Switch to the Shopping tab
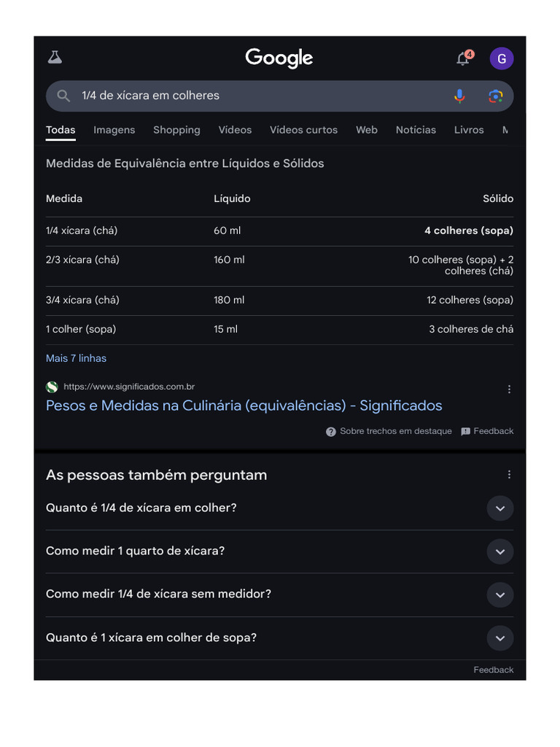This screenshot has width=560, height=747. tap(176, 130)
